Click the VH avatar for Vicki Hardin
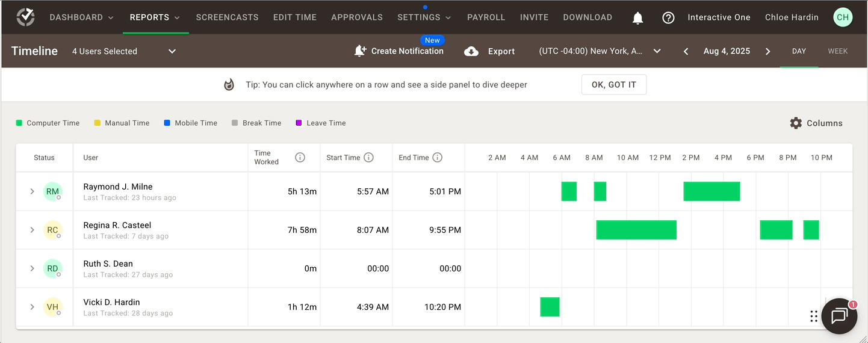This screenshot has width=868, height=343. (x=52, y=307)
